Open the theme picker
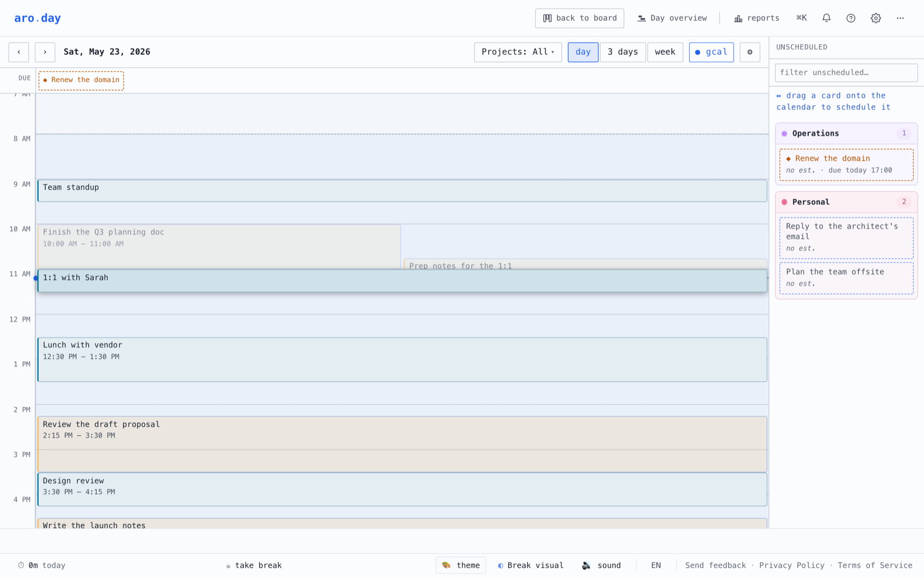Image resolution: width=924 pixels, height=577 pixels. pos(461,566)
